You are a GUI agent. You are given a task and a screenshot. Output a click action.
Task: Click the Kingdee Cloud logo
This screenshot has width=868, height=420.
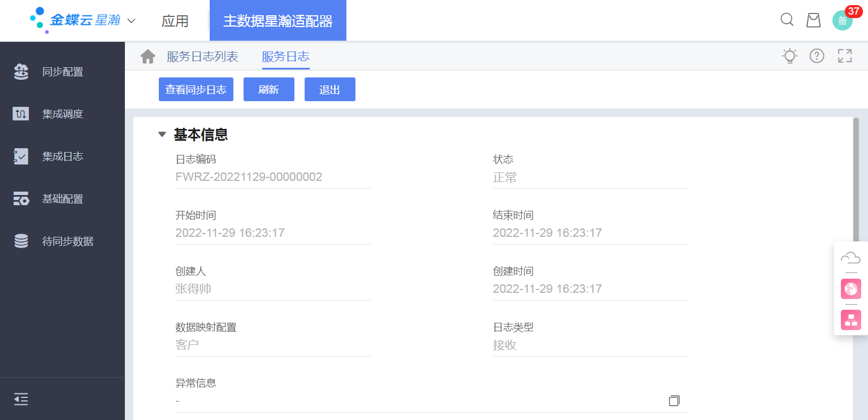tap(75, 20)
